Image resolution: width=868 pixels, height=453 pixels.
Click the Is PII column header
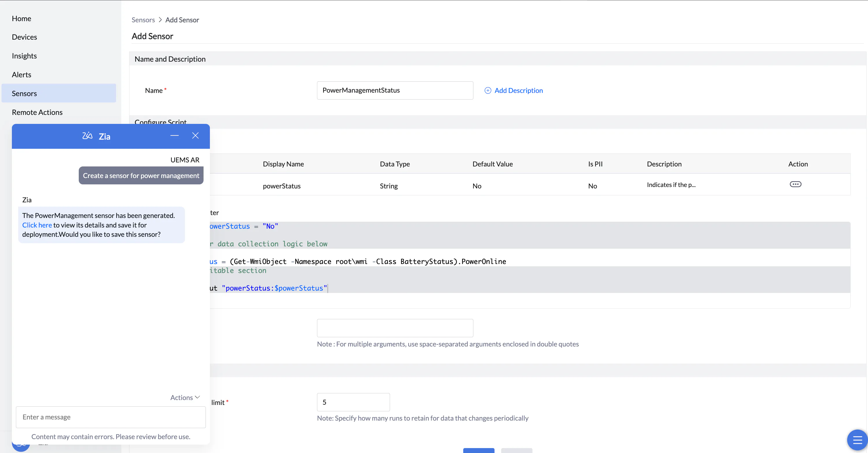coord(595,164)
